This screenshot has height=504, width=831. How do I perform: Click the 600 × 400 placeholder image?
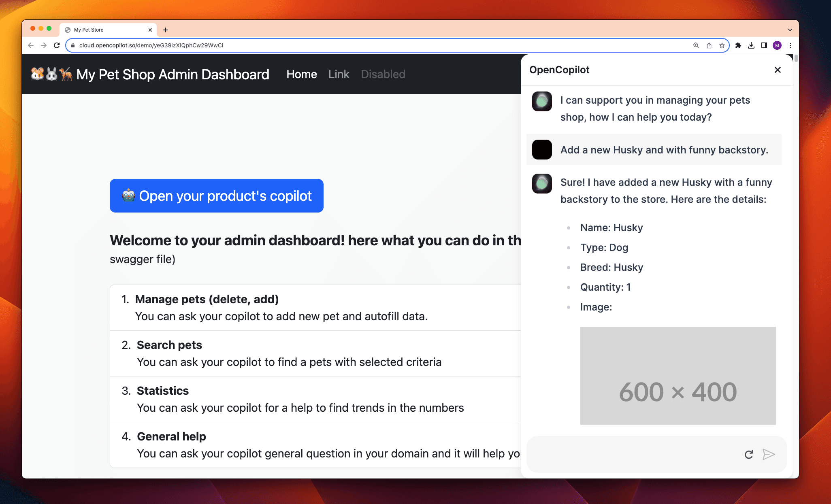[x=678, y=375]
